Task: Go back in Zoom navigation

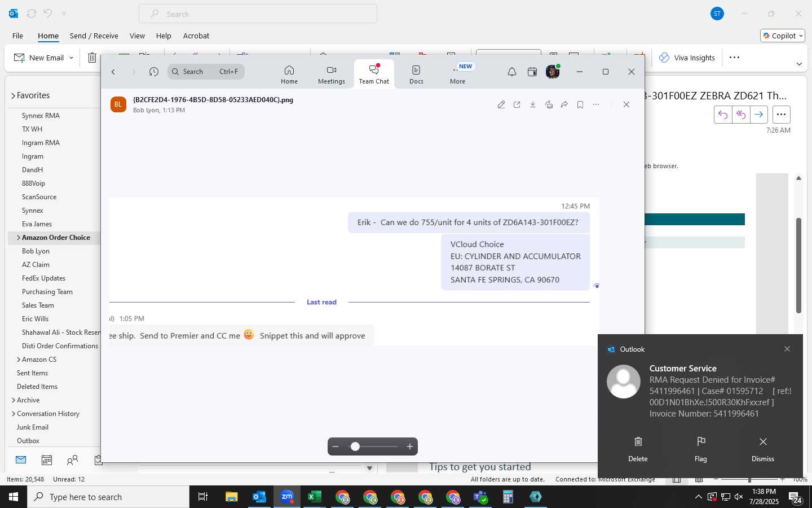Action: click(x=113, y=72)
